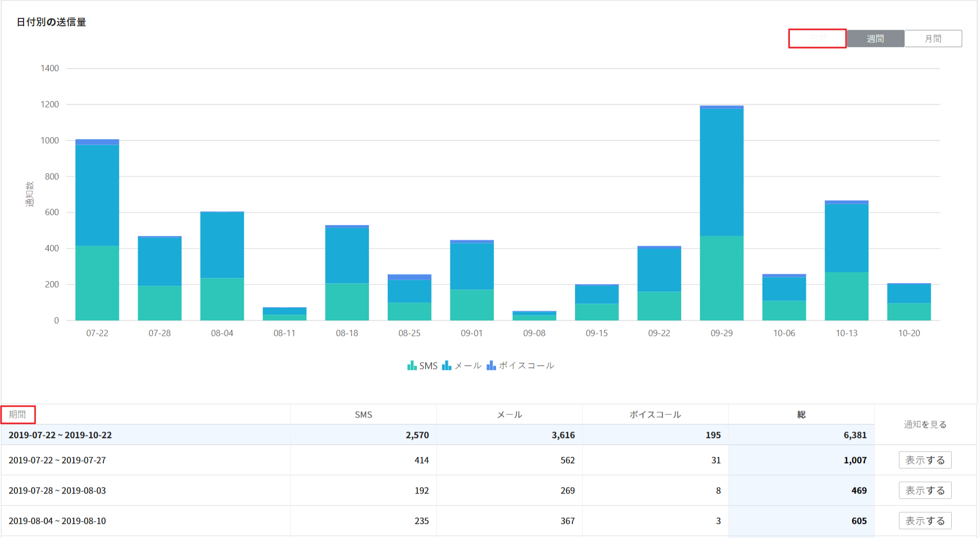This screenshot has height=538, width=980.
Task: Click the 総 column header in table
Action: point(801,414)
